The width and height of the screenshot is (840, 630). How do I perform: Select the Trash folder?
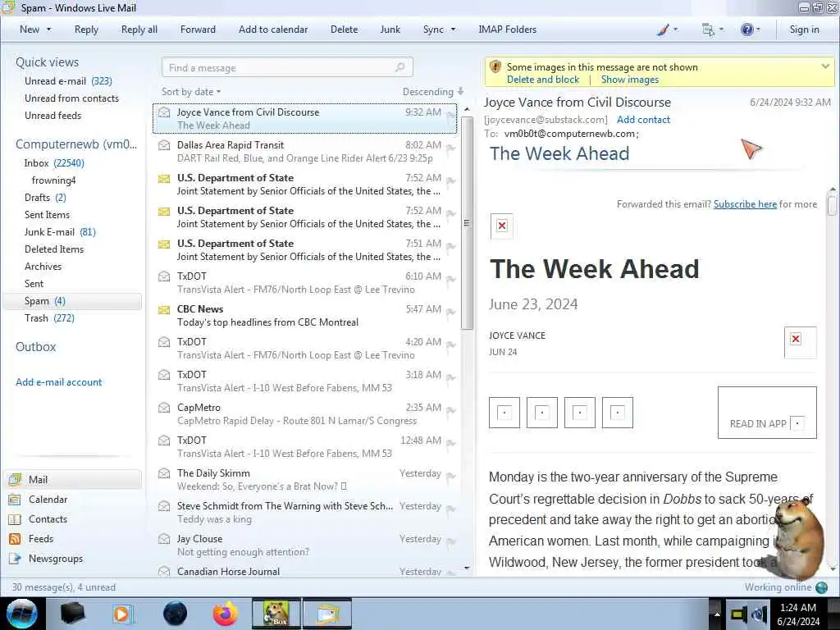49,318
